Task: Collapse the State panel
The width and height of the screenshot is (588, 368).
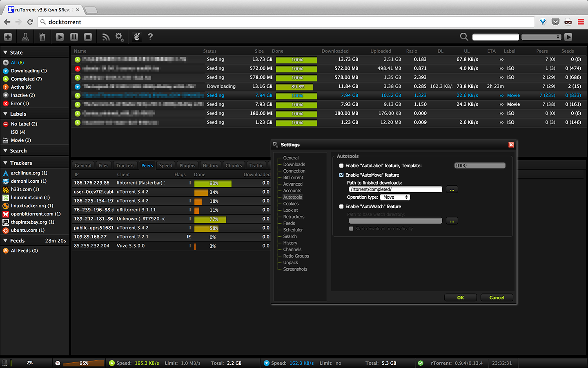Action: 5,52
